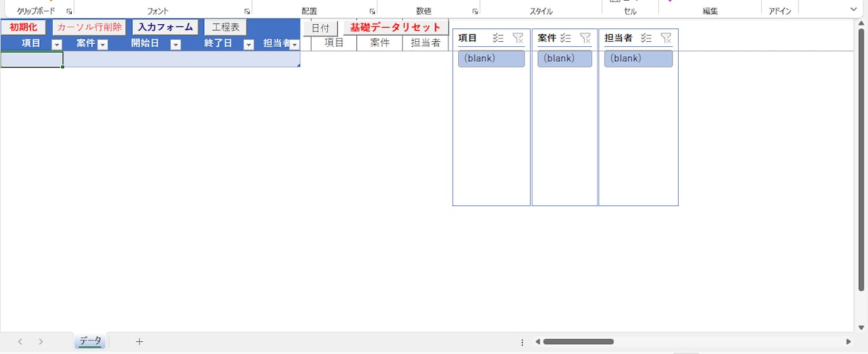Image resolution: width=868 pixels, height=354 pixels.
Task: Select the データ sheet tab
Action: pyautogui.click(x=90, y=341)
